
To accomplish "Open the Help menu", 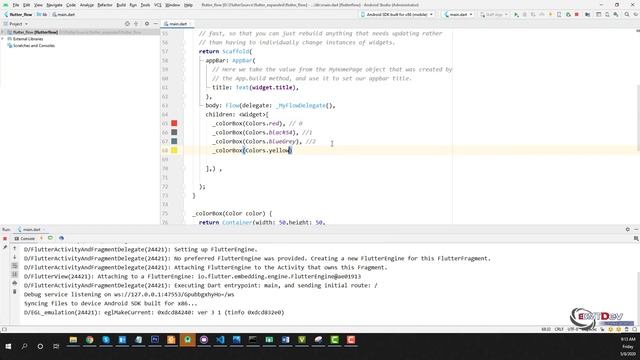I will point(188,5).
